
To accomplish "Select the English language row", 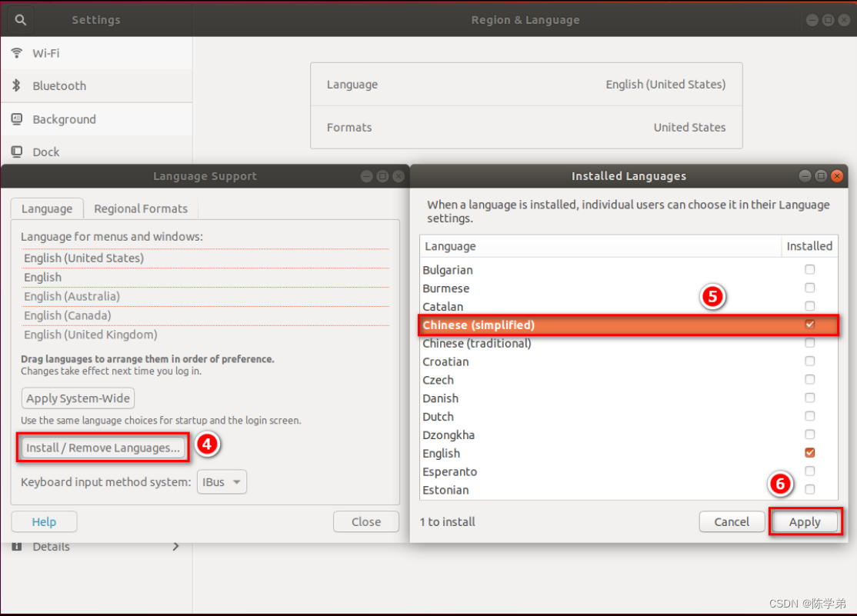I will [629, 453].
